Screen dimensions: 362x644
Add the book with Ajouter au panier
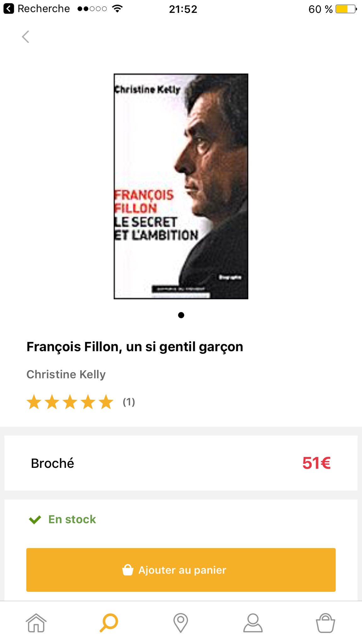tap(181, 570)
